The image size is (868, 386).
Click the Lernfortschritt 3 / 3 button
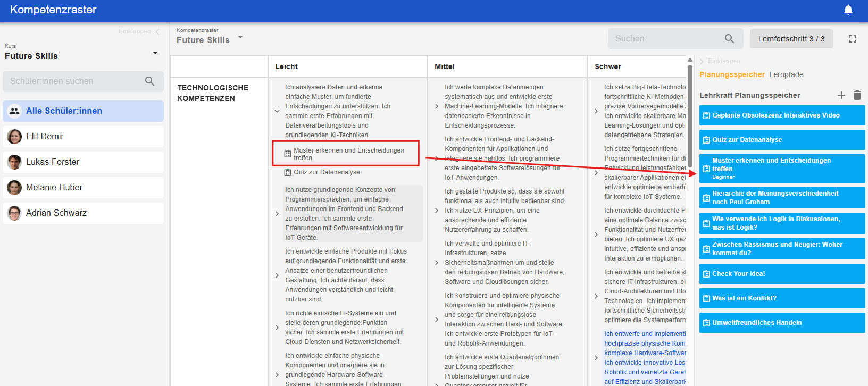pyautogui.click(x=791, y=39)
